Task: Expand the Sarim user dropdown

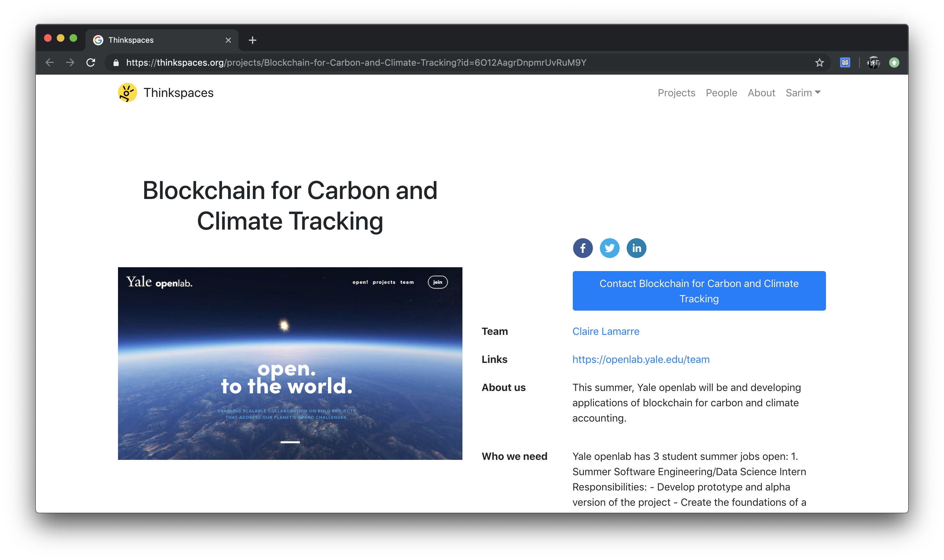Action: [x=803, y=93]
